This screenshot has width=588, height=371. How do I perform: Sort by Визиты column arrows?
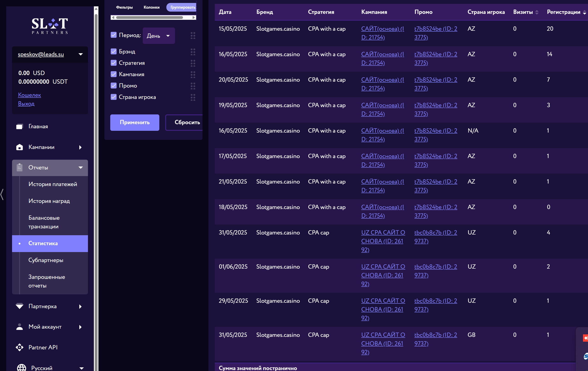[x=537, y=12]
